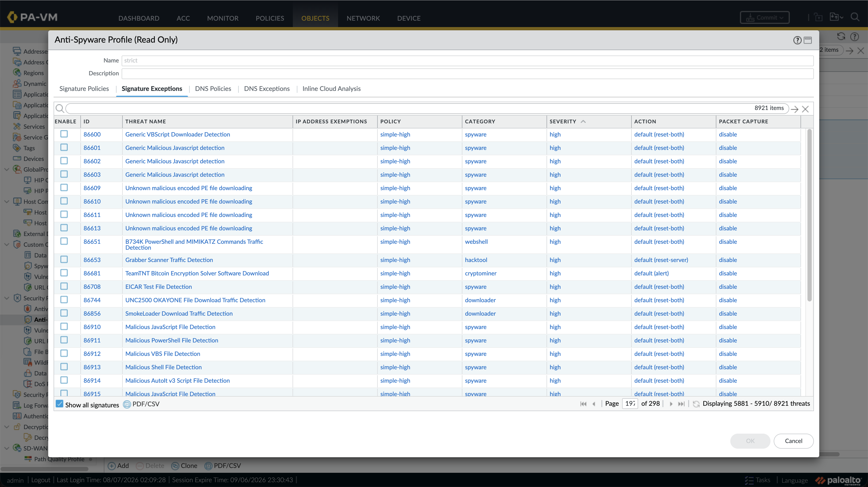Click the Description field
The image size is (868, 487).
coord(467,73)
